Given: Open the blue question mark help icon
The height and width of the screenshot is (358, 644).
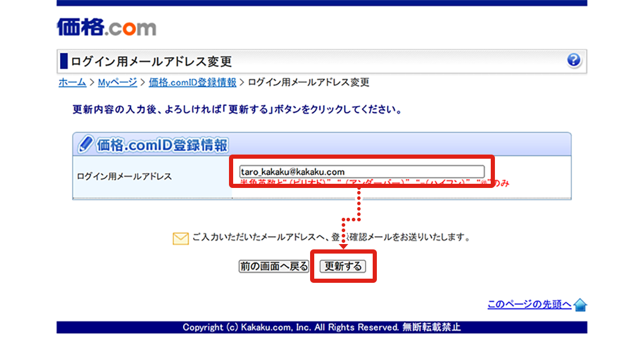Looking at the screenshot, I should [x=574, y=60].
